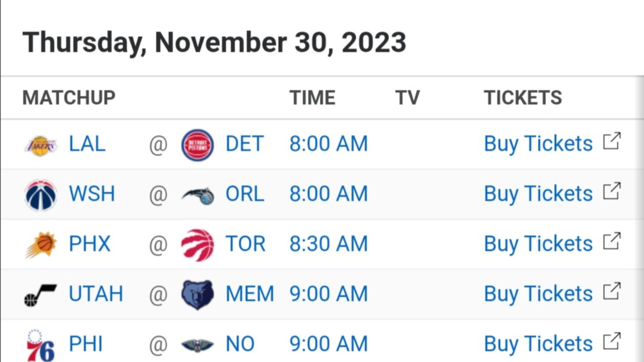Click the Memphis Grizzlies logo
The height and width of the screenshot is (362, 644).
tap(198, 295)
